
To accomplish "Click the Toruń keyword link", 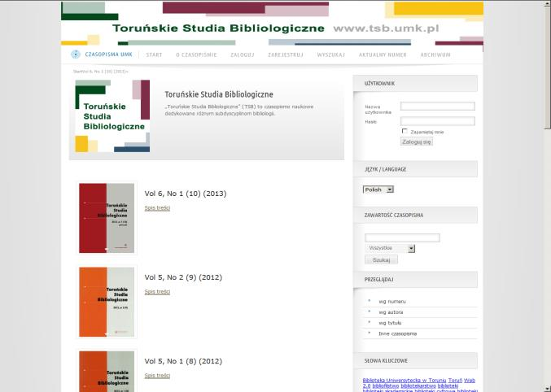I will point(455,381).
